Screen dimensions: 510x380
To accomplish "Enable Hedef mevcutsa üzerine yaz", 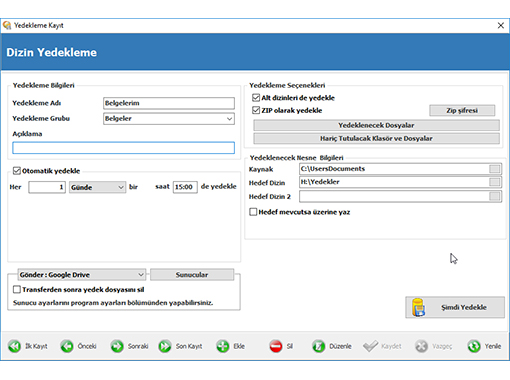I will coord(253,212).
